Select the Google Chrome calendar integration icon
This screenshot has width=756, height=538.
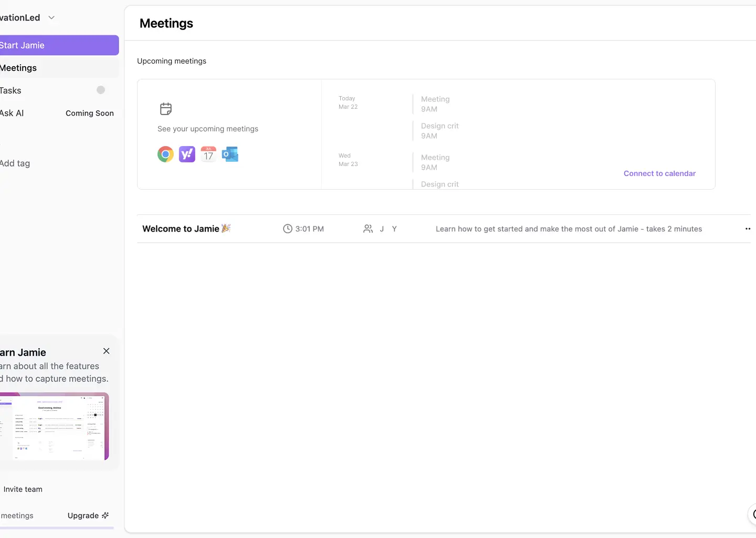coord(165,154)
